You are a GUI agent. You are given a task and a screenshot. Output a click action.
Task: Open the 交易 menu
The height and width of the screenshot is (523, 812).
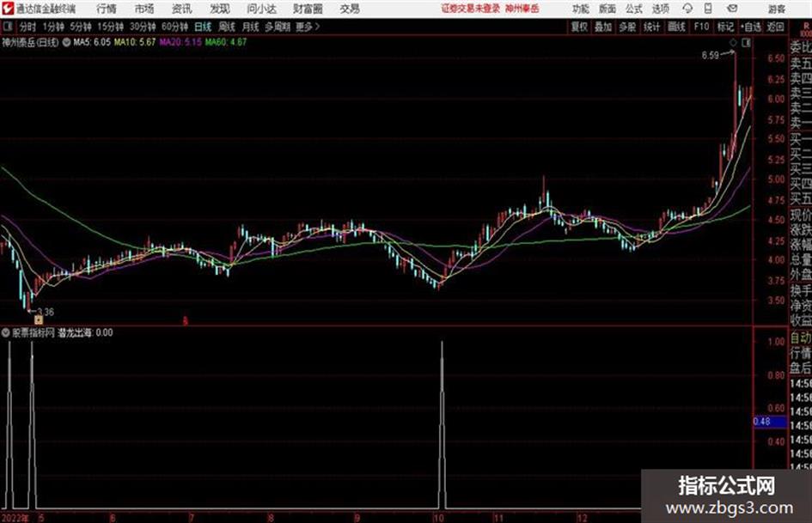pyautogui.click(x=350, y=9)
